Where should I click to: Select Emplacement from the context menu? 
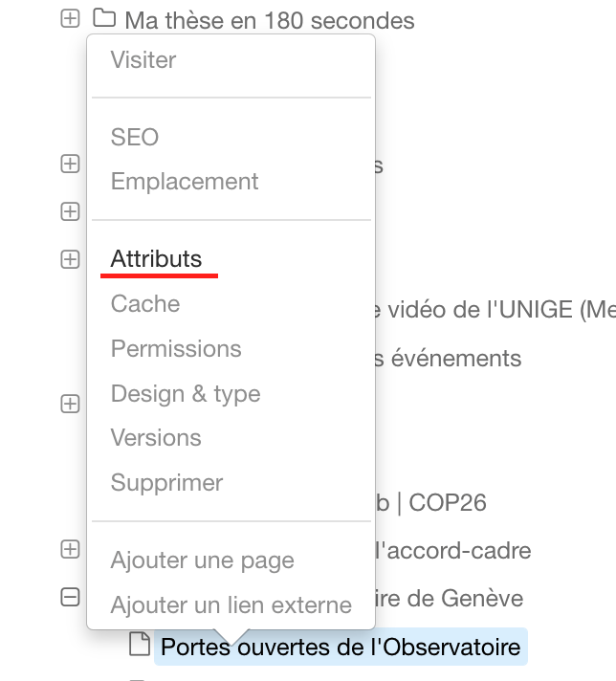click(185, 181)
